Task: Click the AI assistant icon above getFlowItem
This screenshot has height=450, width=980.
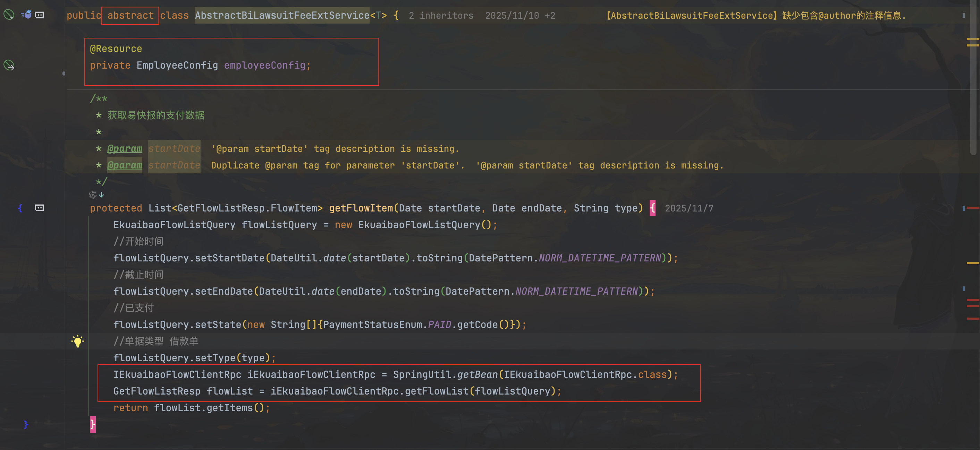Action: (x=92, y=194)
